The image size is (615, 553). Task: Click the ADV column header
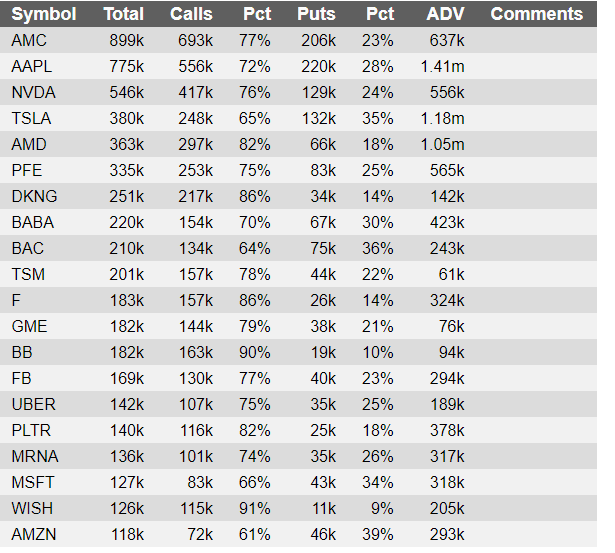[445, 14]
